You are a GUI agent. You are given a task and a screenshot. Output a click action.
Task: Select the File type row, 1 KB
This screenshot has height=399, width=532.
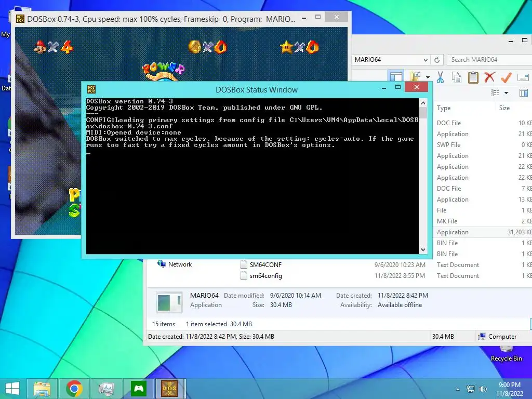coord(483,210)
